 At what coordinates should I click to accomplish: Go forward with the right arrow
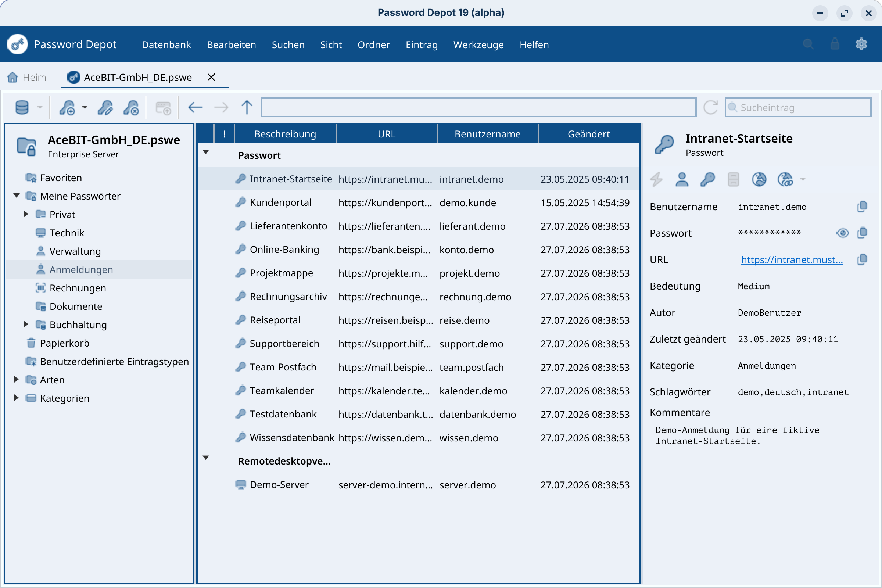[x=221, y=108]
